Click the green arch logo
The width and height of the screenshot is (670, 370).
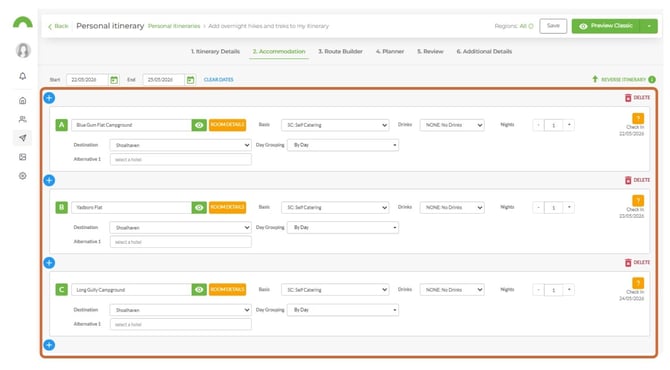[x=23, y=22]
